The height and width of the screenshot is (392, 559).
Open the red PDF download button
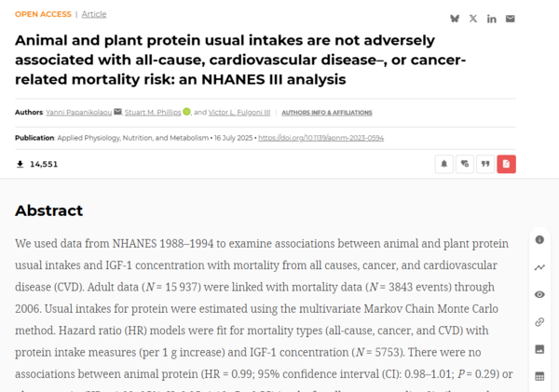click(506, 164)
